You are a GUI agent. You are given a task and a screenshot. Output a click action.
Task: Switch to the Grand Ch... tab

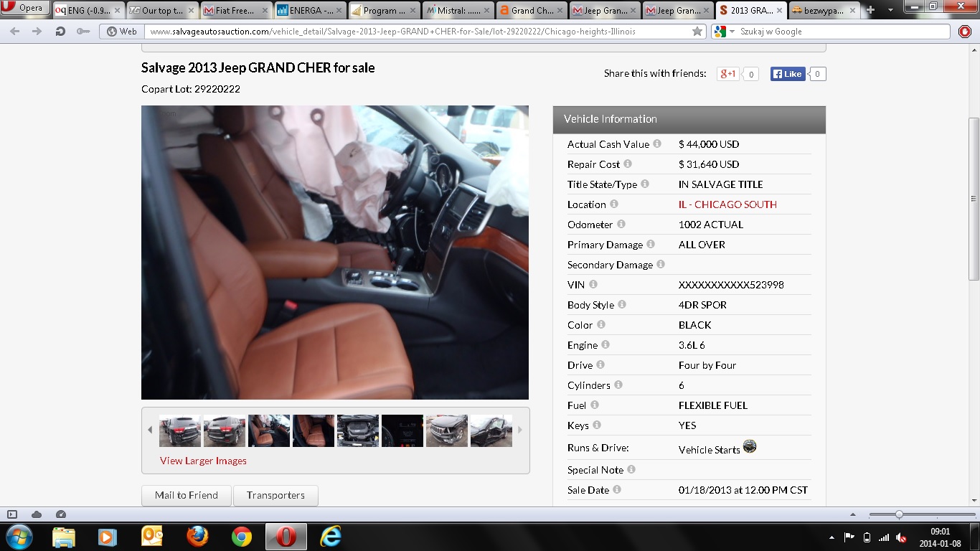pyautogui.click(x=532, y=10)
